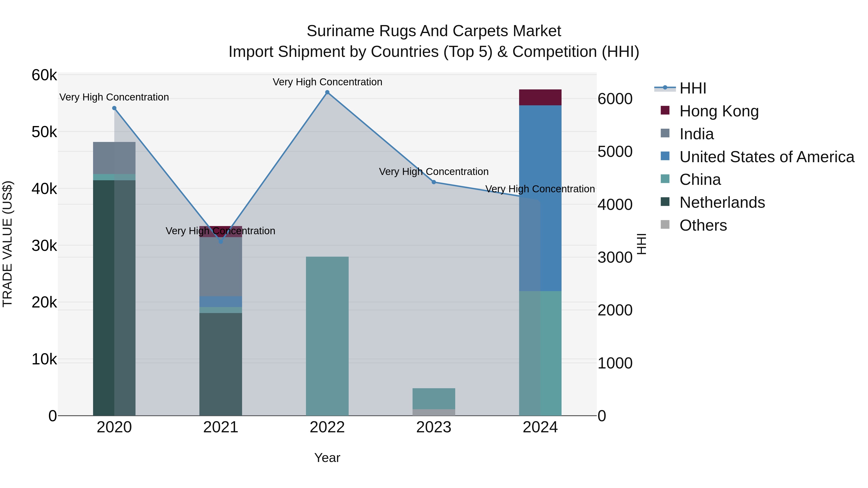
Task: Click the 2022 x-axis label
Action: [327, 427]
